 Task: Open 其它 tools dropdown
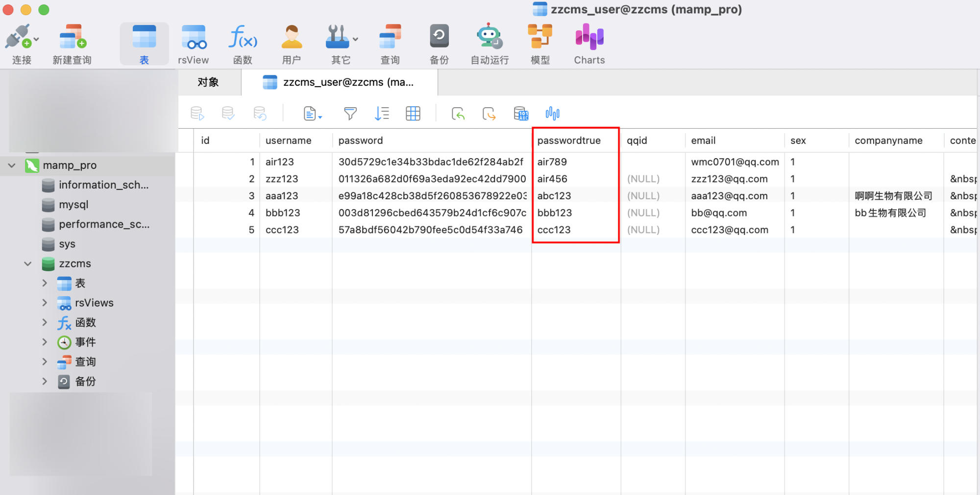pos(341,38)
